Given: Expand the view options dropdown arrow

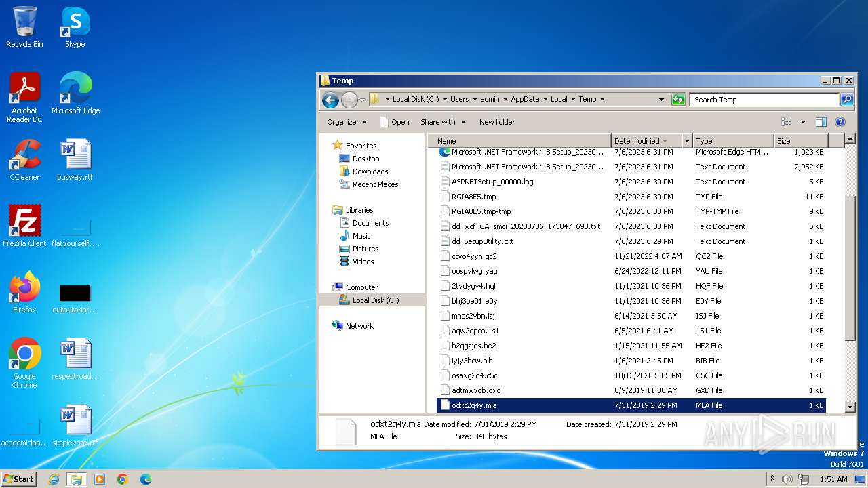Looking at the screenshot, I should 803,122.
